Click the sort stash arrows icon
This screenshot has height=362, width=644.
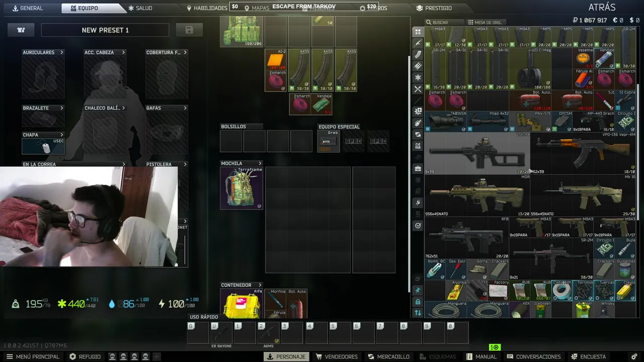[418, 313]
